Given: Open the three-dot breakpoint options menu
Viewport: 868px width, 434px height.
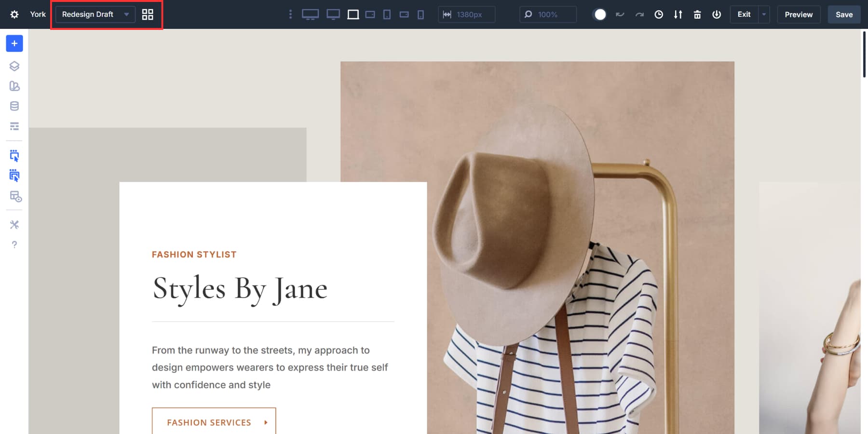Looking at the screenshot, I should pyautogui.click(x=290, y=14).
